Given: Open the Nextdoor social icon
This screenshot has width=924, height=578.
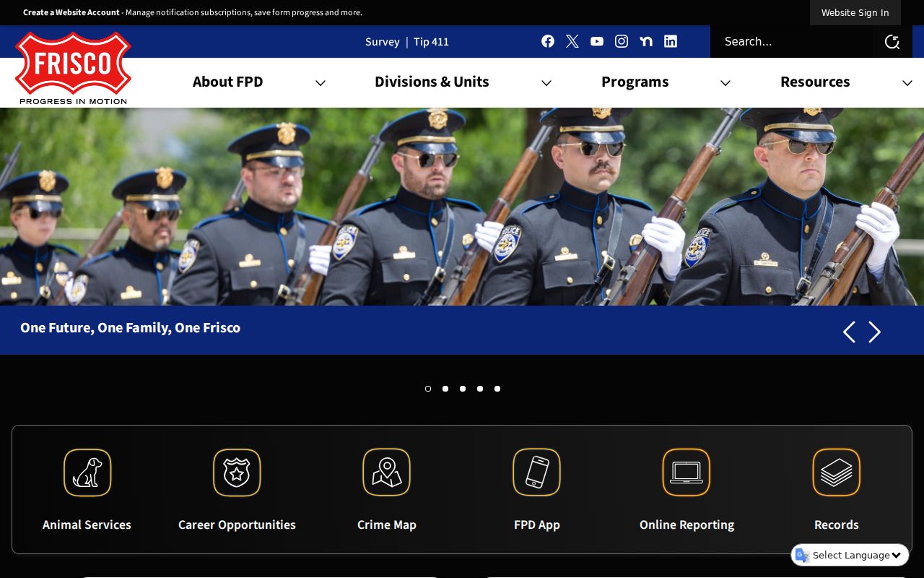Looking at the screenshot, I should [x=646, y=41].
